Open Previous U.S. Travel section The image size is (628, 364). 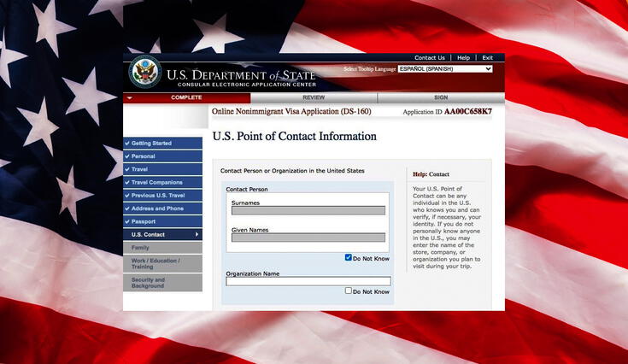[x=162, y=196]
